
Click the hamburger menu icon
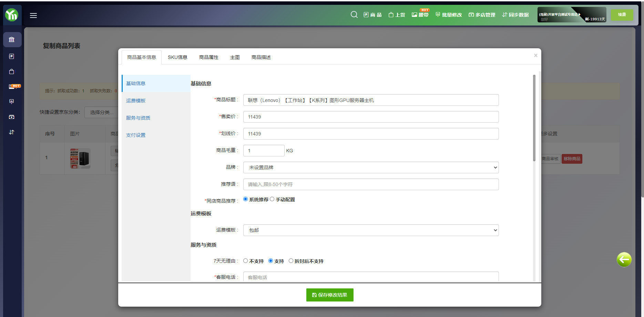[33, 16]
